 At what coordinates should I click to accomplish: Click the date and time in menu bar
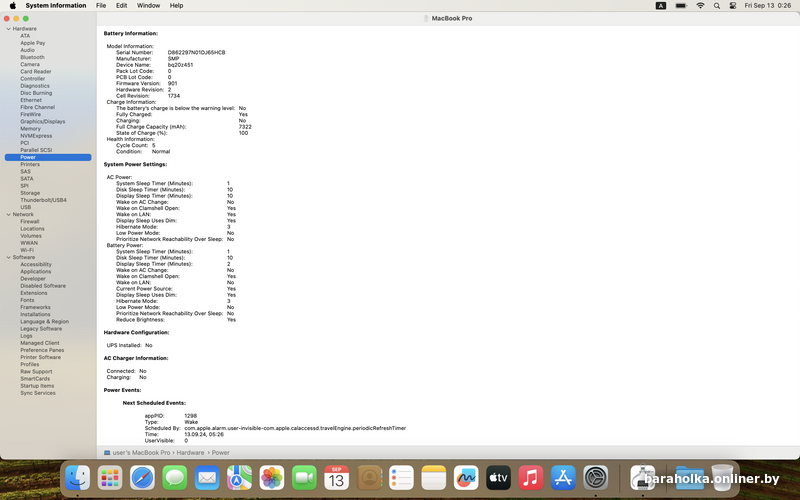click(x=767, y=6)
